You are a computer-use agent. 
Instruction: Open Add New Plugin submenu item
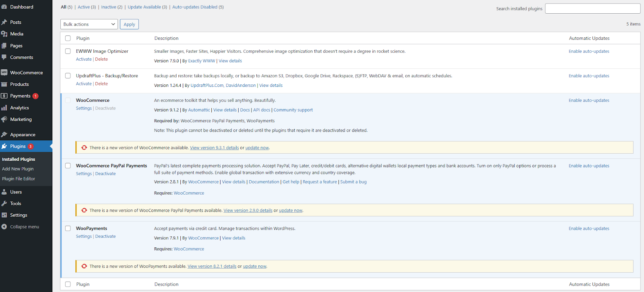coord(18,169)
